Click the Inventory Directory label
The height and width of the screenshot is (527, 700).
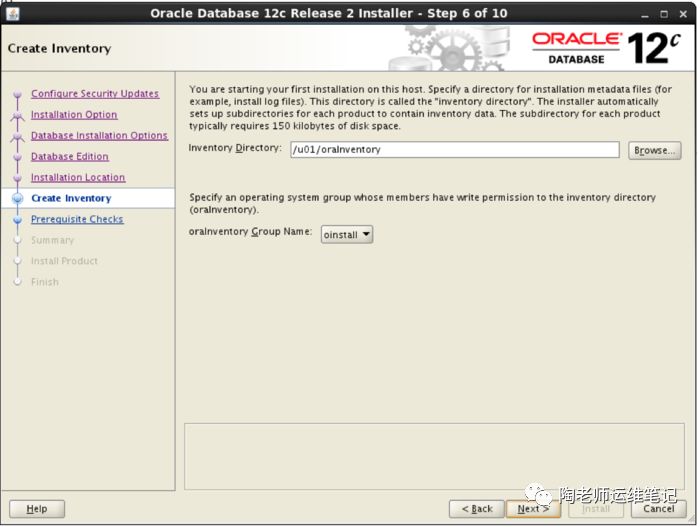point(235,148)
